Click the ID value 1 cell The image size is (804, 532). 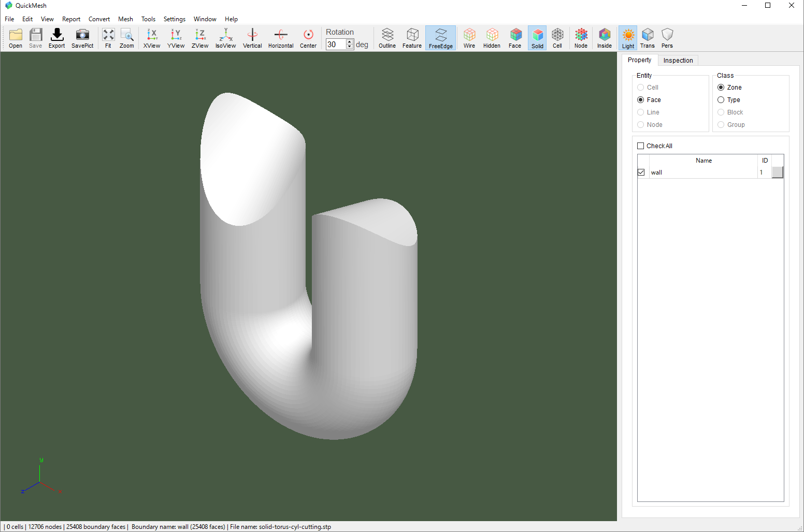[765, 172]
